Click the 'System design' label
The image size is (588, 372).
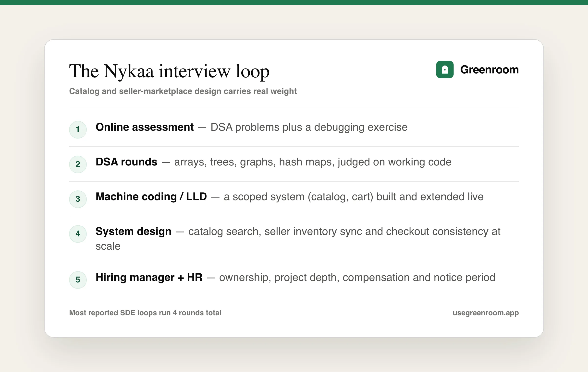(x=134, y=232)
